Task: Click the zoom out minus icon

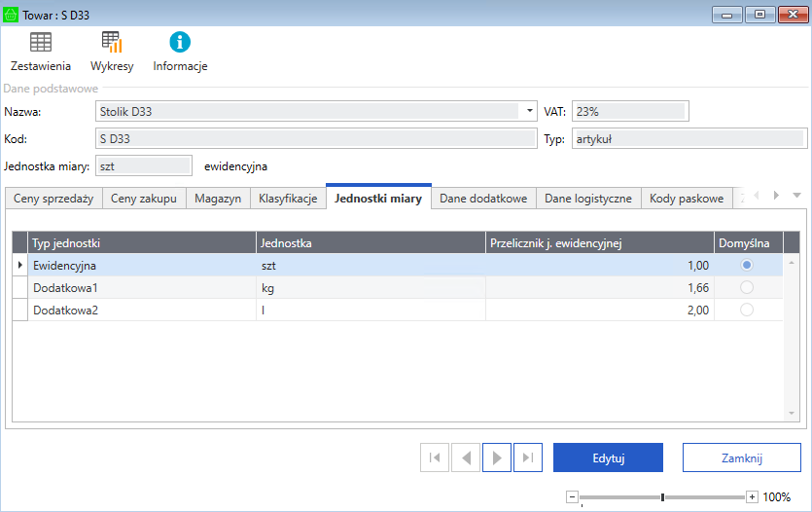Action: 572,496
